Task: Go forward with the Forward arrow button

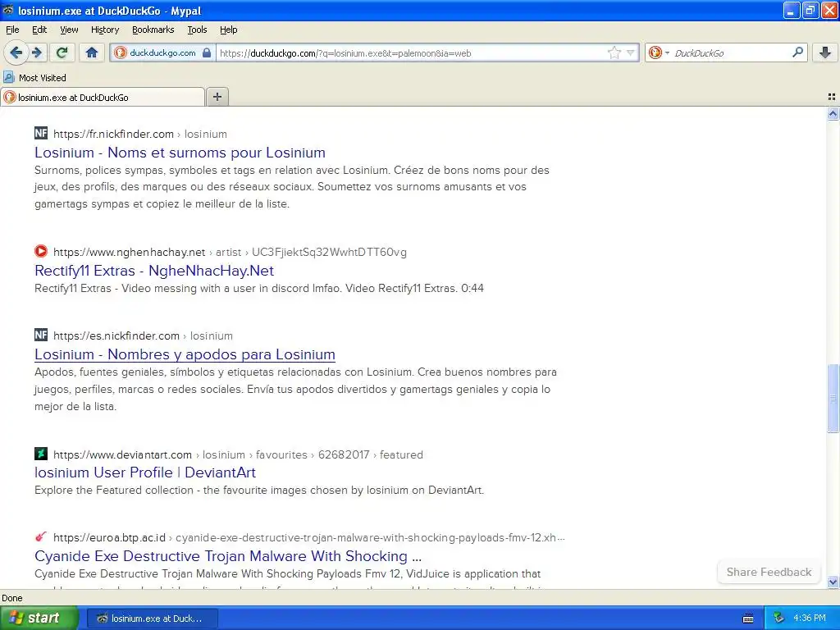Action: [37, 52]
